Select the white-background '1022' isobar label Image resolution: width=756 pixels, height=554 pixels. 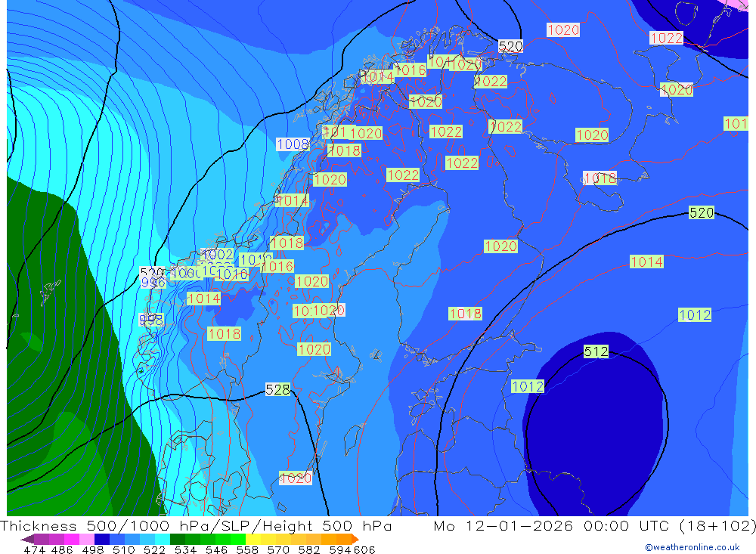(666, 38)
